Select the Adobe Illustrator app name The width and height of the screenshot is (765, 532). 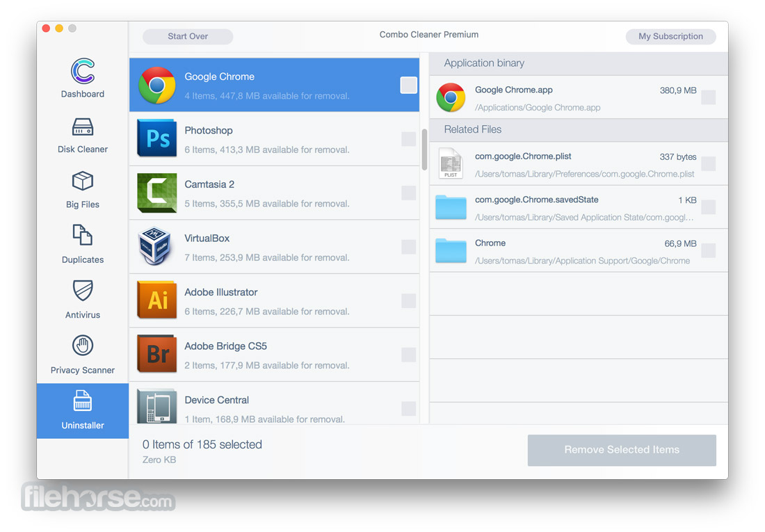point(220,292)
